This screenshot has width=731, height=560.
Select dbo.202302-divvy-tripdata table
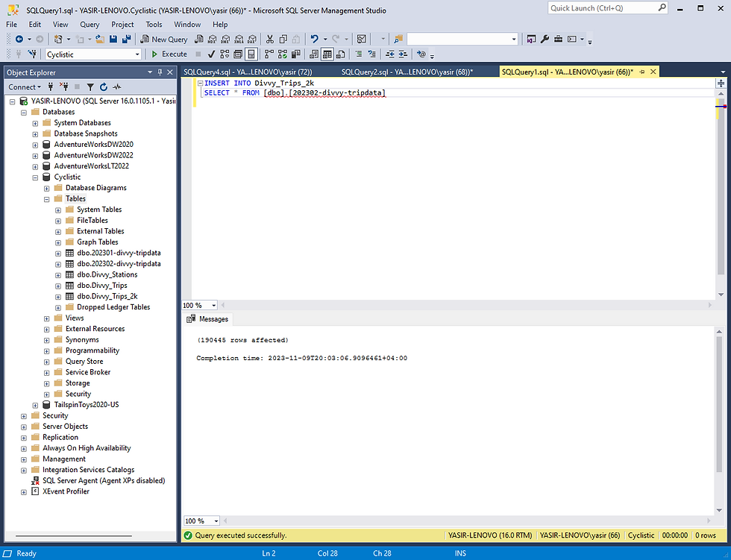[119, 264]
